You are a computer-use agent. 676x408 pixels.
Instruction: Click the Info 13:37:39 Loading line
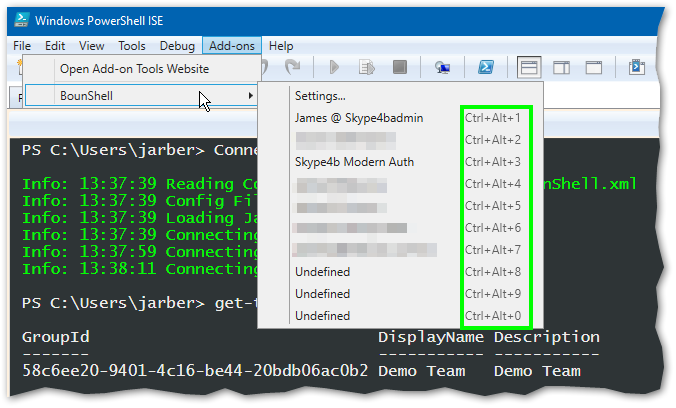[140, 218]
